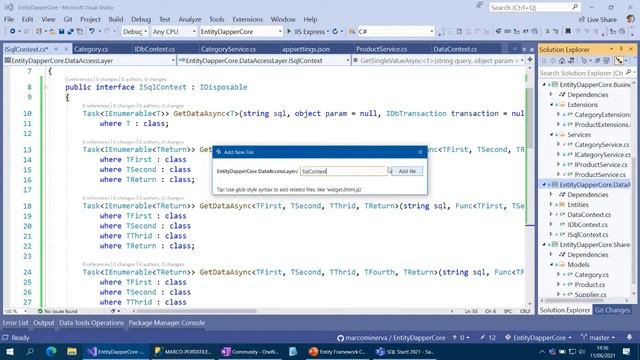Click the Home icon in Solution Explorer

[x=562, y=61]
